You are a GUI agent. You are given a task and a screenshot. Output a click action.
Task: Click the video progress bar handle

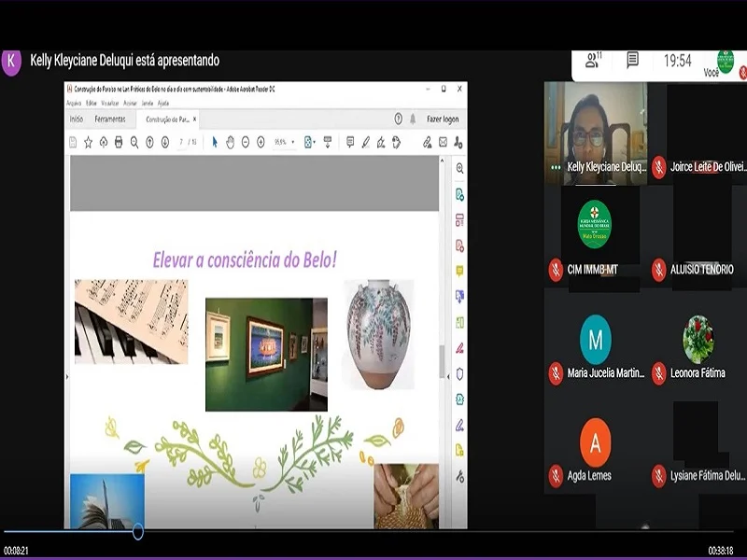pyautogui.click(x=138, y=532)
